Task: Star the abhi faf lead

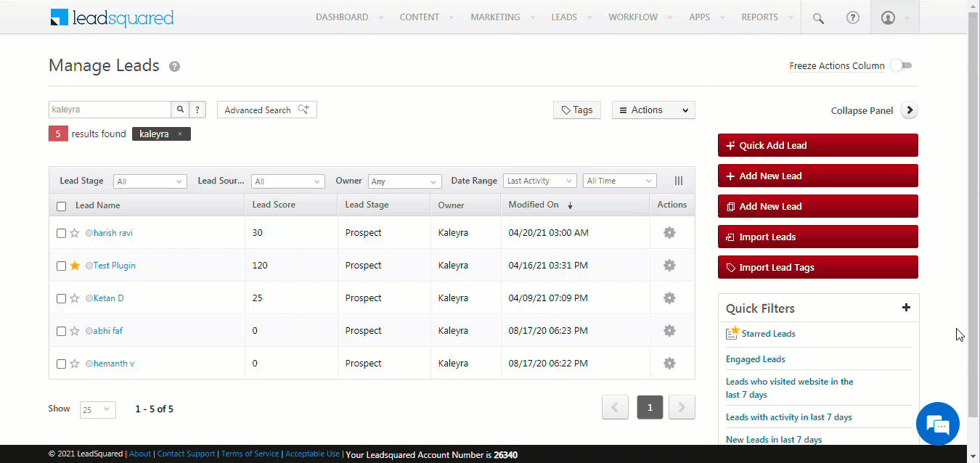Action: [75, 331]
